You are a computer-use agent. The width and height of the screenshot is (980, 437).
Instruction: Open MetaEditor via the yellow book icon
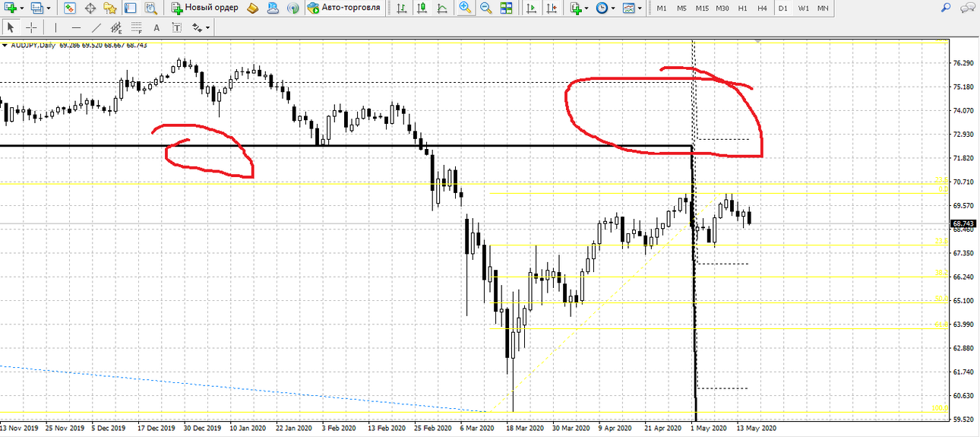tap(253, 8)
